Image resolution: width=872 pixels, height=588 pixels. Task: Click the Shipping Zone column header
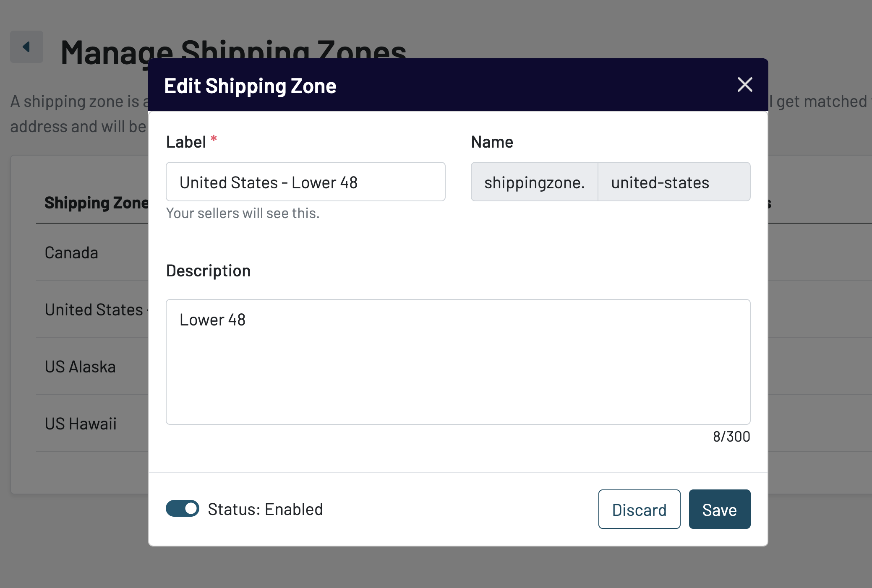point(96,203)
